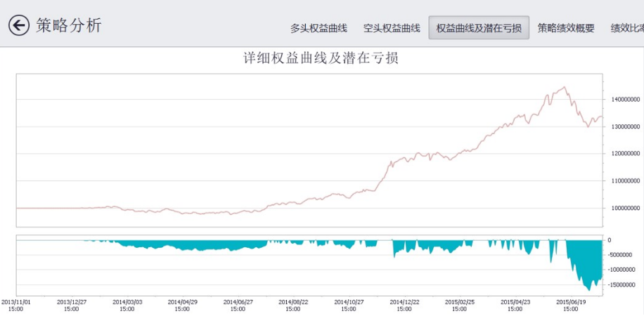Click the 2015/06/19 date label
Screen dimensions: 644x316
tap(571, 305)
